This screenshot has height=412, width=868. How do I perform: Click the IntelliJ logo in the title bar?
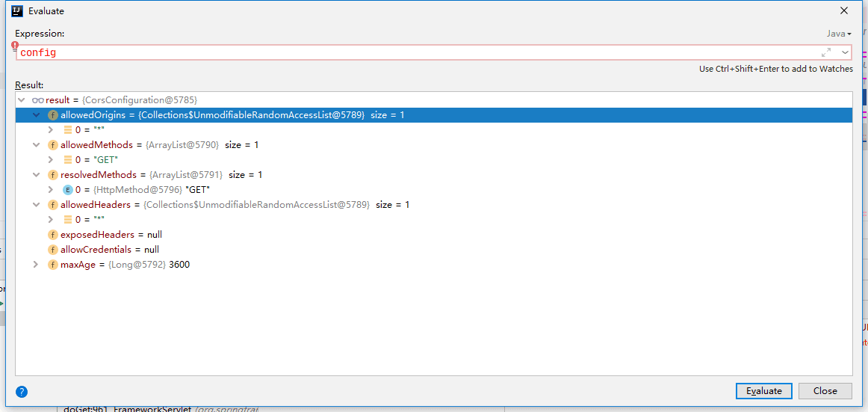tap(17, 10)
